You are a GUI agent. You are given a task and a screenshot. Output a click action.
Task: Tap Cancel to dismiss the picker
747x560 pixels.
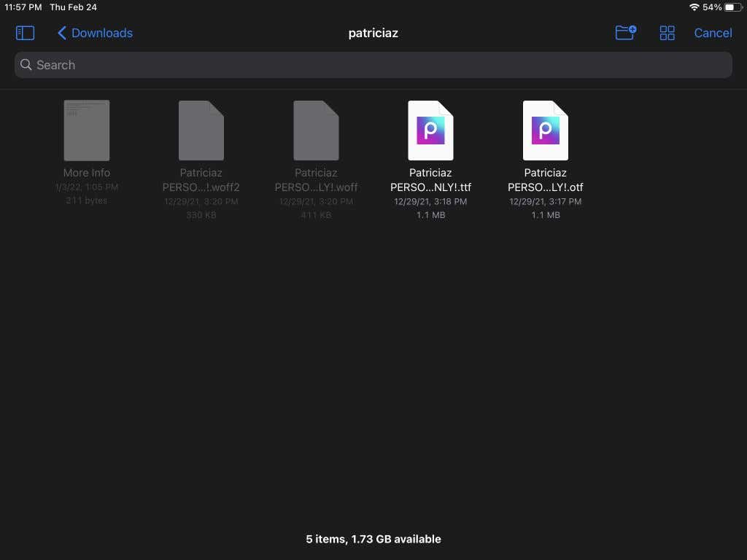pos(713,33)
